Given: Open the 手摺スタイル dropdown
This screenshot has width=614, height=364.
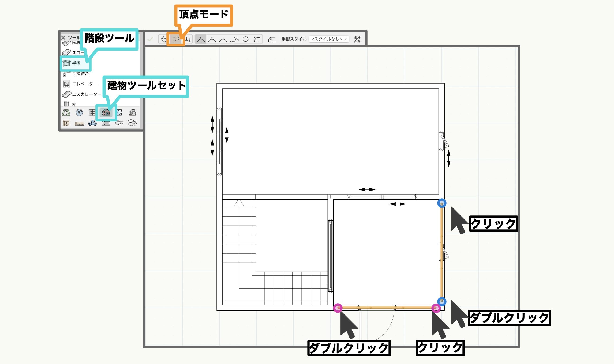Looking at the screenshot, I should 329,39.
